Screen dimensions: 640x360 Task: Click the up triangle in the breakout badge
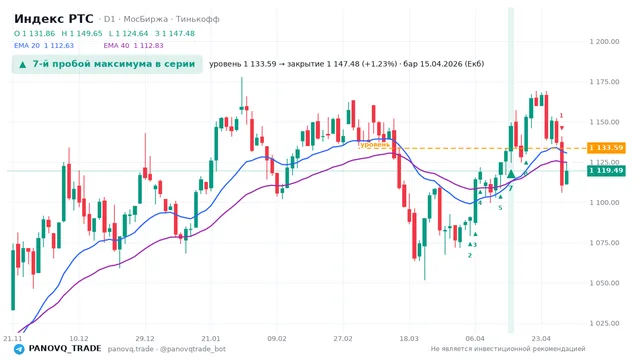click(x=23, y=64)
